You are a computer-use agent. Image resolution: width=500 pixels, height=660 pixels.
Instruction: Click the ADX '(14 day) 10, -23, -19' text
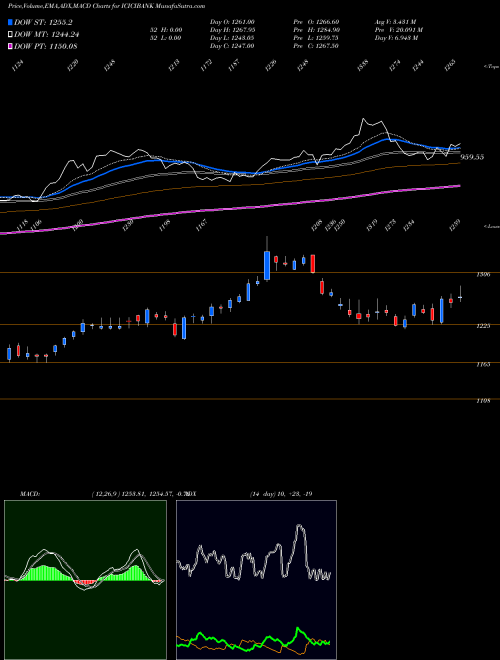click(x=281, y=494)
